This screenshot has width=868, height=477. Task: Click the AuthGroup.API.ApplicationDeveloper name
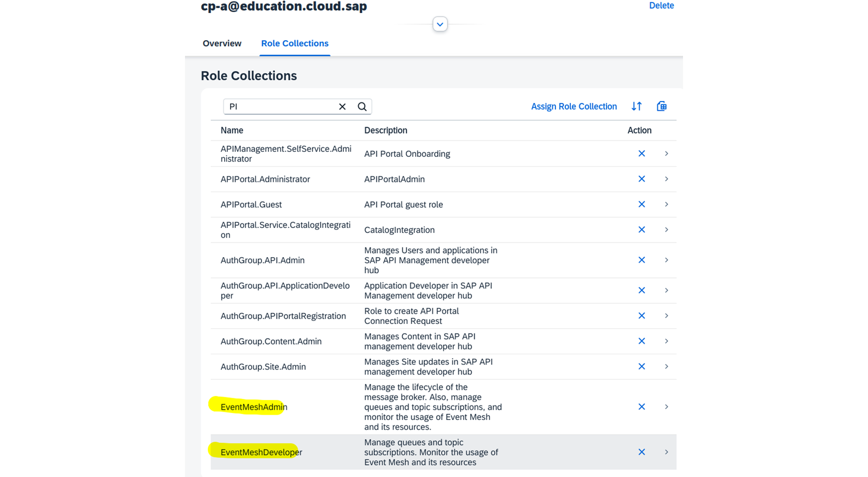point(285,290)
